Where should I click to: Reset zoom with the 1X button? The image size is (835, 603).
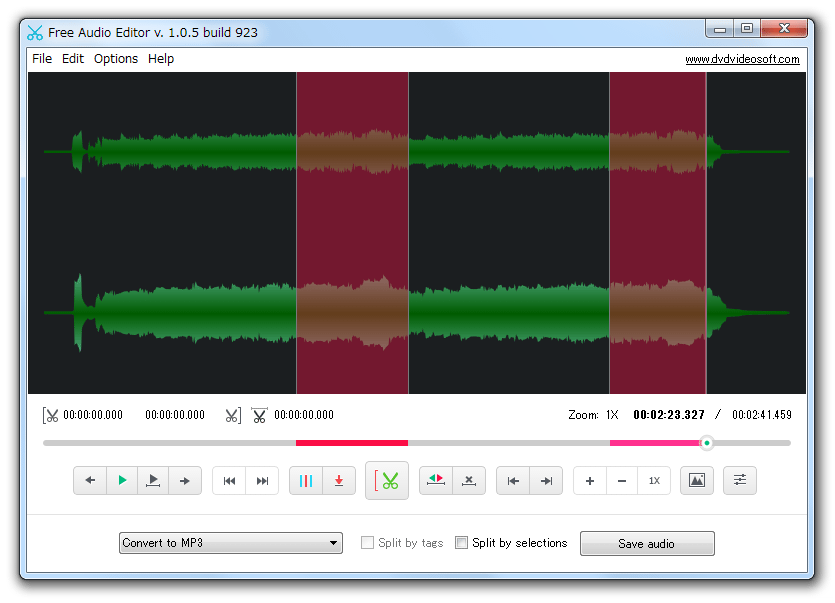654,480
